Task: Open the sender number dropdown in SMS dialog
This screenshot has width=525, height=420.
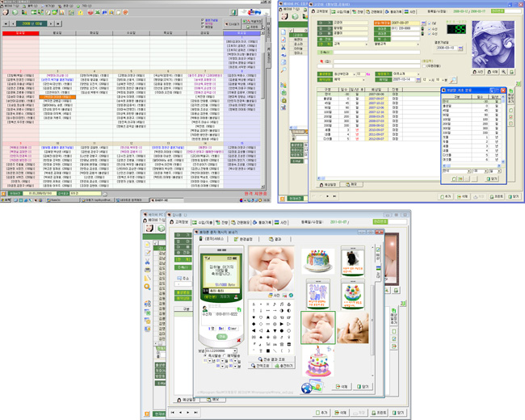Action: click(235, 351)
